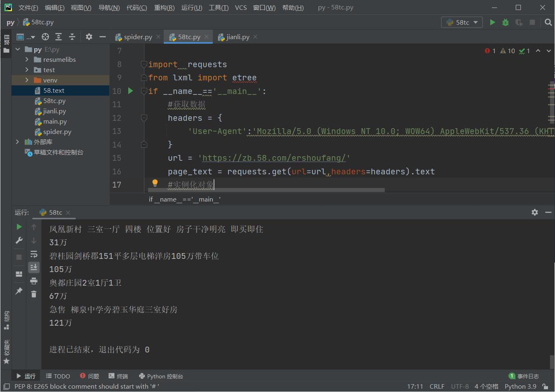Screen dimensions: 555x392
Task: Go to next highlighted error arrow
Action: (549, 51)
